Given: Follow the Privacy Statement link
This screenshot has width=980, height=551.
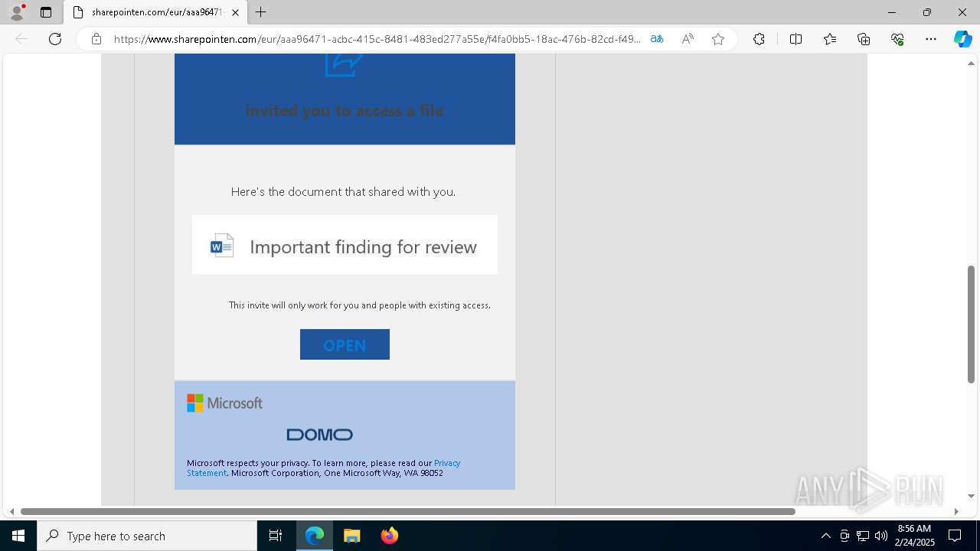Looking at the screenshot, I should point(323,468).
